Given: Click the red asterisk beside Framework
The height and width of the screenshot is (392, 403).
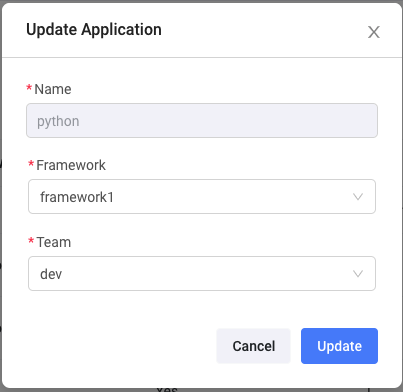Looking at the screenshot, I should coord(31,164).
